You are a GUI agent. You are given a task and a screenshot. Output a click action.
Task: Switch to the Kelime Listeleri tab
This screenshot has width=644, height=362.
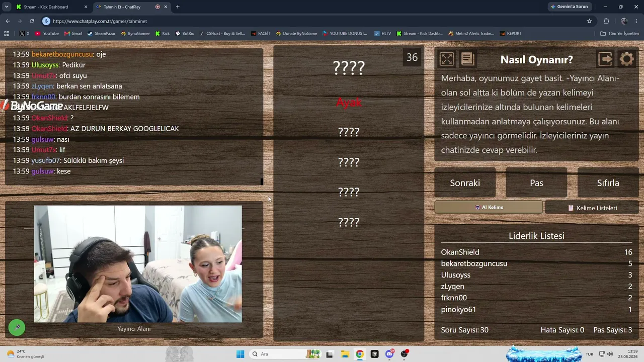pos(592,208)
